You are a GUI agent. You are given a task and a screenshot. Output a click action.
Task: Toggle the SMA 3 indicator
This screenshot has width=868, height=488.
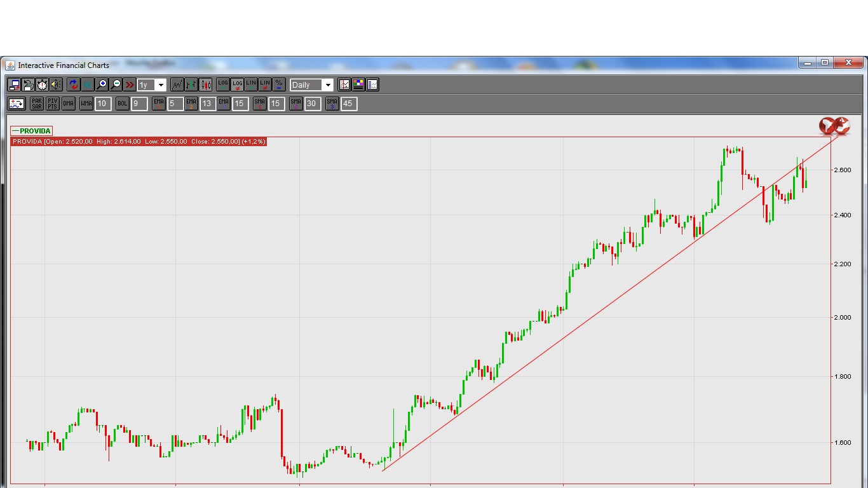(332, 104)
